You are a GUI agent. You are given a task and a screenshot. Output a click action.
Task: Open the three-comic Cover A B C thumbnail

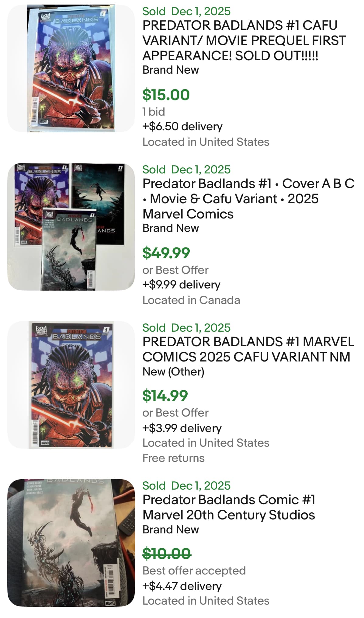[x=71, y=227]
